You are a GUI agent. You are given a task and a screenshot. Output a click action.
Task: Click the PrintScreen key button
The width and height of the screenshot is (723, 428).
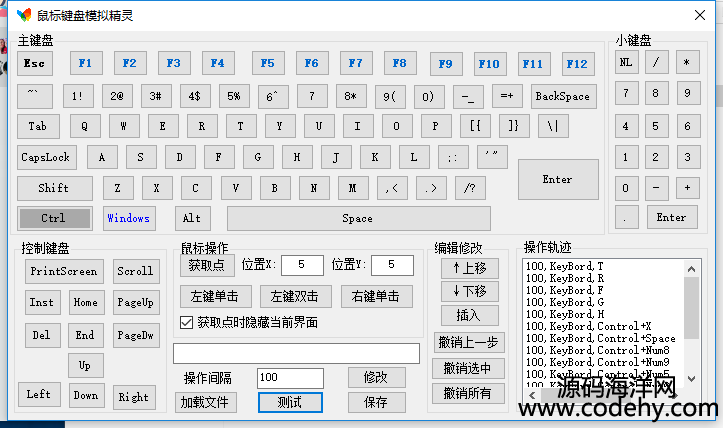(64, 271)
